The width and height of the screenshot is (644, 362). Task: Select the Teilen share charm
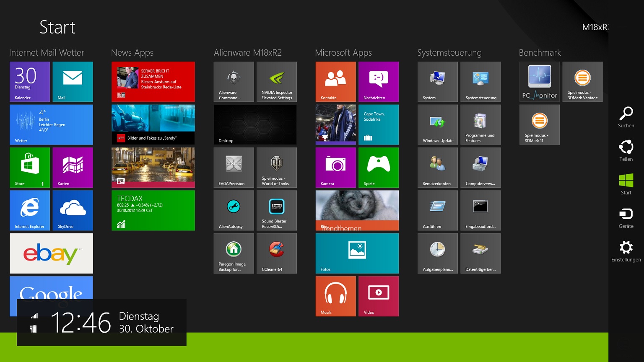[626, 150]
